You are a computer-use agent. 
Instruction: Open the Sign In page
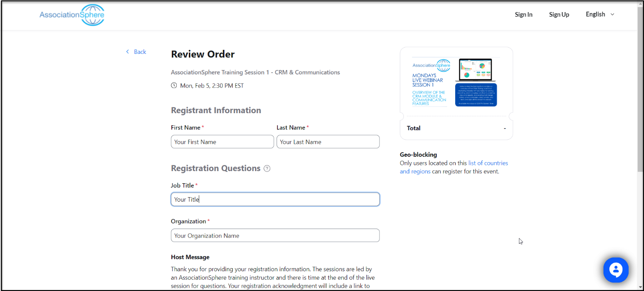coord(523,14)
